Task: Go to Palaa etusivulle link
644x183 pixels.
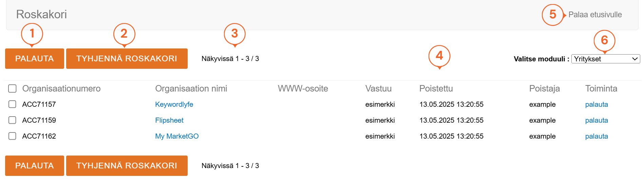Action: point(595,15)
